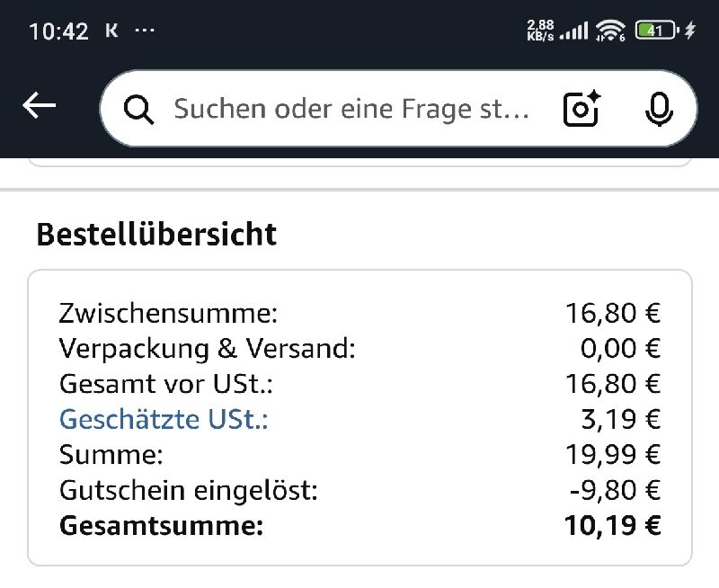This screenshot has height=588, width=719.
Task: Tap the charging bolt icon
Action: (690, 31)
